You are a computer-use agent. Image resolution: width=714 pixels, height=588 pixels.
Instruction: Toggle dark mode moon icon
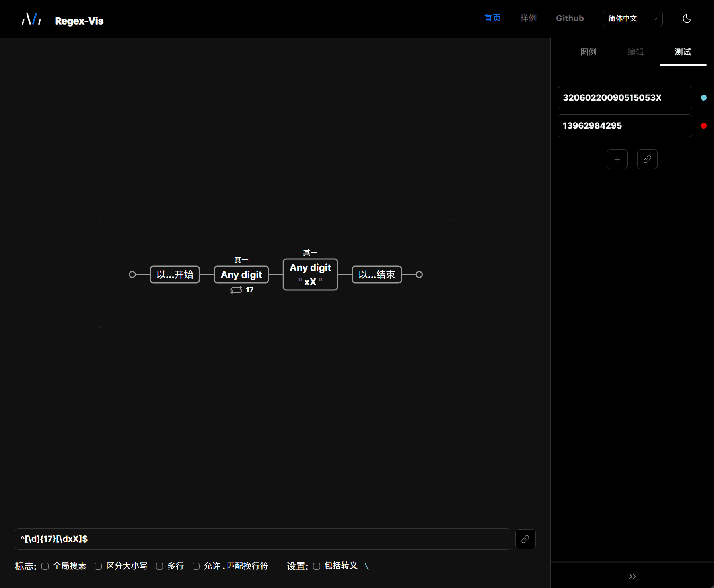coord(687,19)
